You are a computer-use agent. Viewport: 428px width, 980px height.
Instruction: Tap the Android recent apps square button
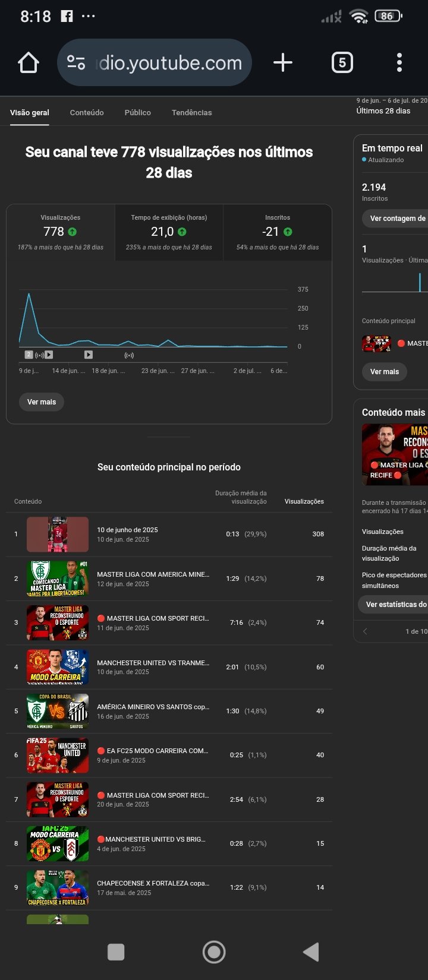pyautogui.click(x=116, y=952)
